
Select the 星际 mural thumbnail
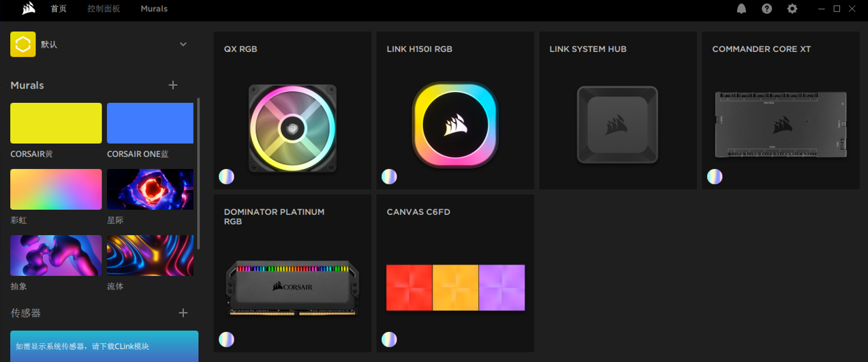150,190
